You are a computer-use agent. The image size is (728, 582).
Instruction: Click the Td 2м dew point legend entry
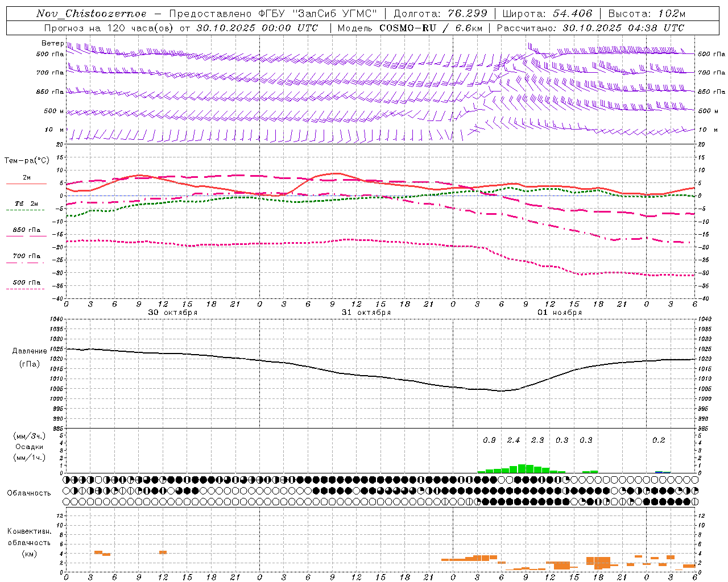pos(26,203)
